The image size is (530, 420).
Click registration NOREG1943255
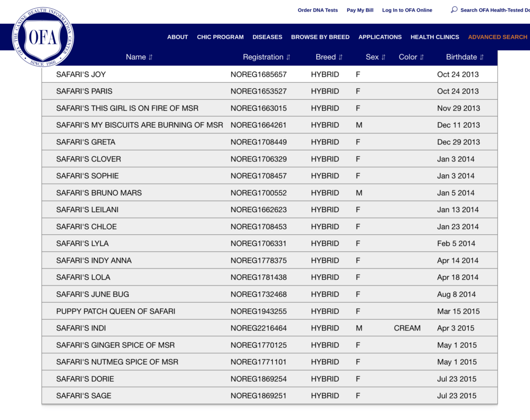[259, 311]
